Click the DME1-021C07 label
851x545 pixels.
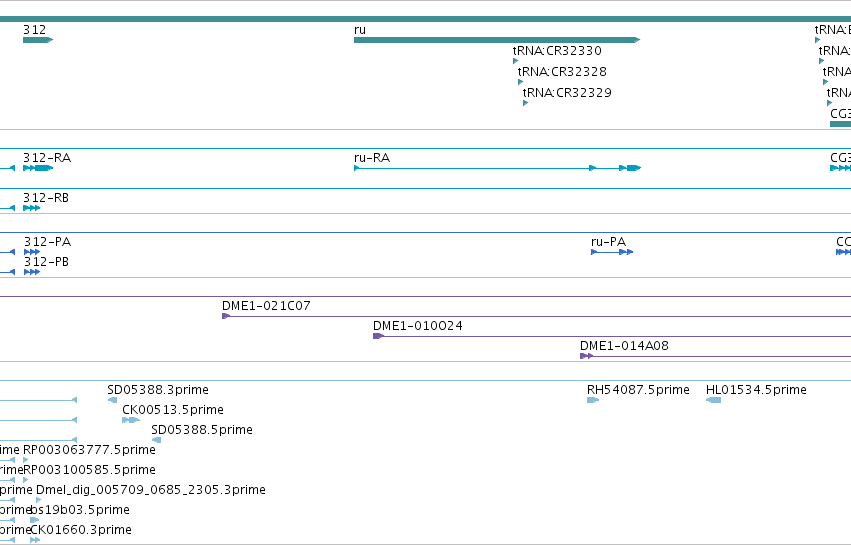coord(266,306)
